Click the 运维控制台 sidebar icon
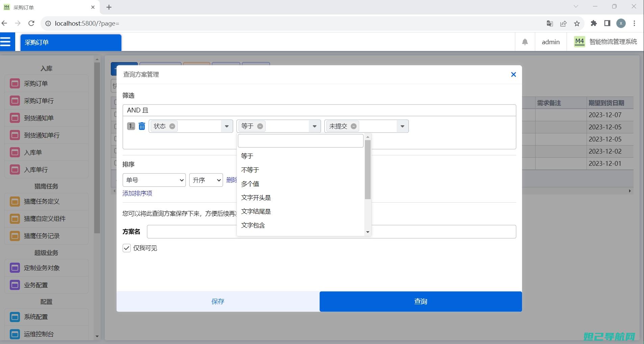 point(15,334)
